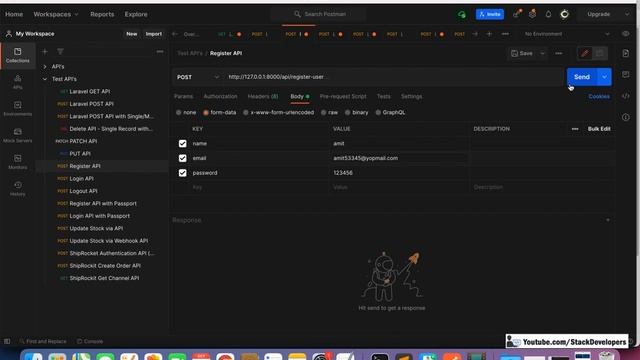Screen dimensions: 640x360
Task: Open the request info icon
Action: 626,118
